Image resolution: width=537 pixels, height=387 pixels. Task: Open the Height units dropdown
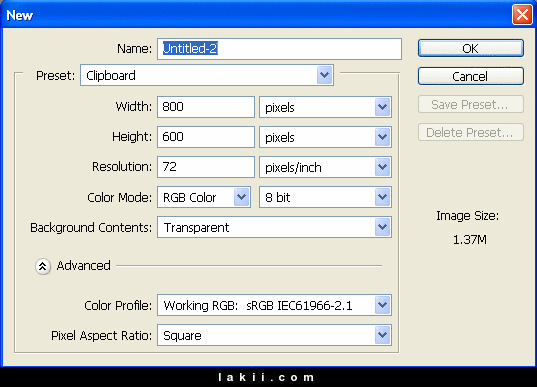325,137
